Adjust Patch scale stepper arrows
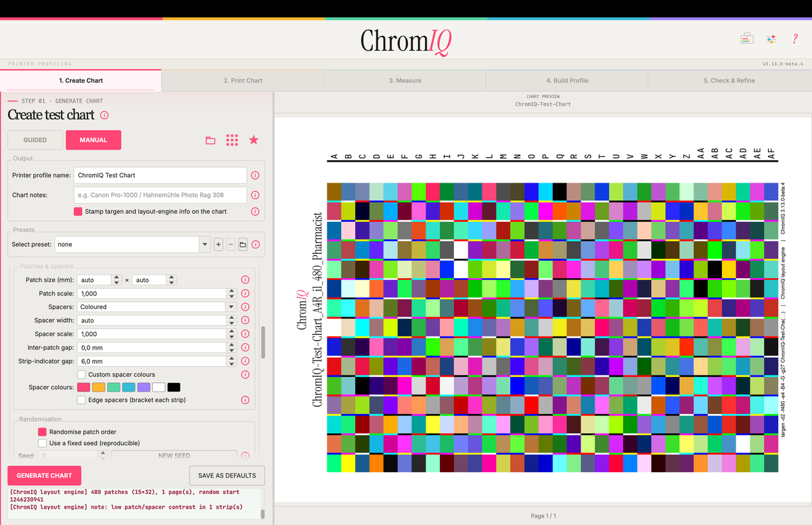This screenshot has height=525, width=812. pyautogui.click(x=232, y=294)
